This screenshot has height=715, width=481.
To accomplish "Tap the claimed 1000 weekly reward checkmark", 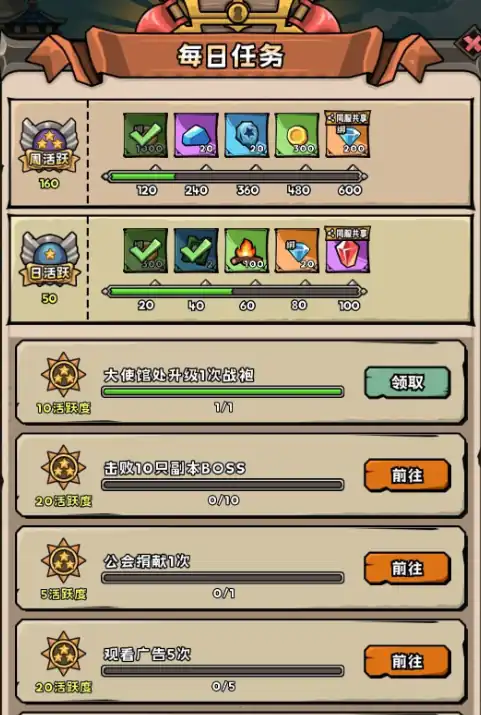I will 145,135.
